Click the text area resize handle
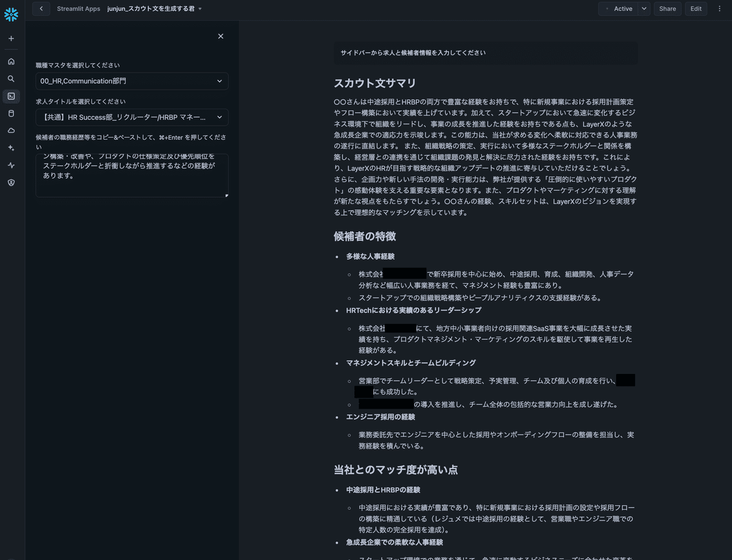The width and height of the screenshot is (732, 560). [226, 195]
